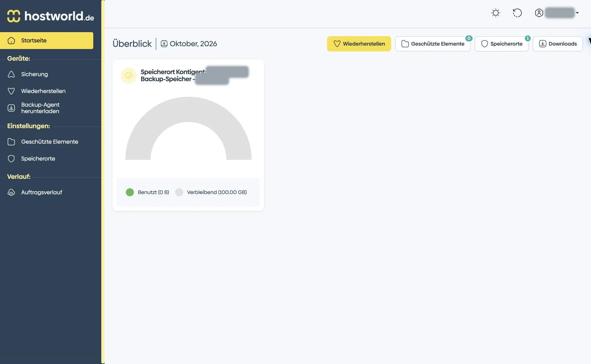591x364 pixels.
Task: Click the folder icon of sidebar Geschützte Elemente
Action: (11, 142)
